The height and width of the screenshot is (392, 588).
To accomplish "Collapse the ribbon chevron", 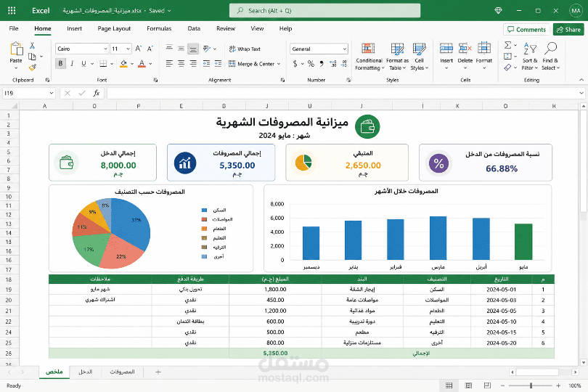I will (x=581, y=80).
